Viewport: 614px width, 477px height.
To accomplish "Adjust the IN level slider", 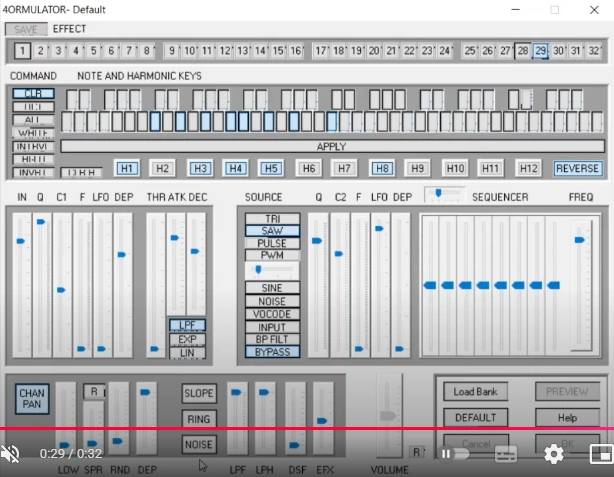I will pyautogui.click(x=21, y=241).
